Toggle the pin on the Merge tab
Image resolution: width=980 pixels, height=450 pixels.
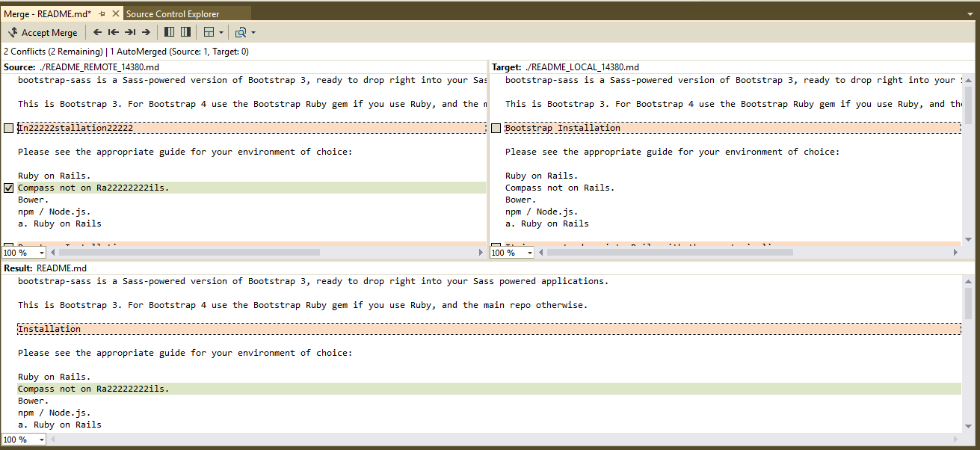point(101,13)
